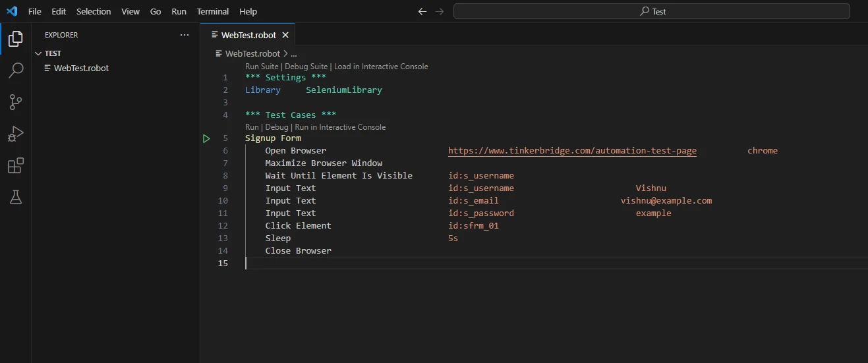Click line number 15 in the gutter
The image size is (868, 363).
223,264
